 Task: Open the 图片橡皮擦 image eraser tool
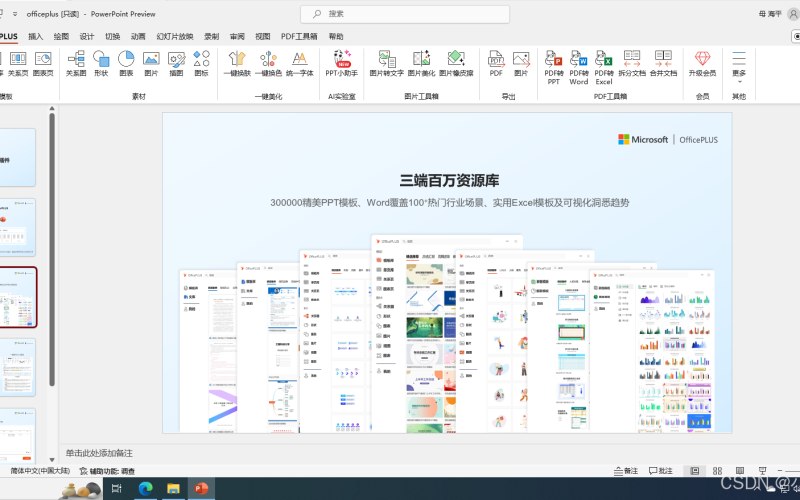coord(456,64)
